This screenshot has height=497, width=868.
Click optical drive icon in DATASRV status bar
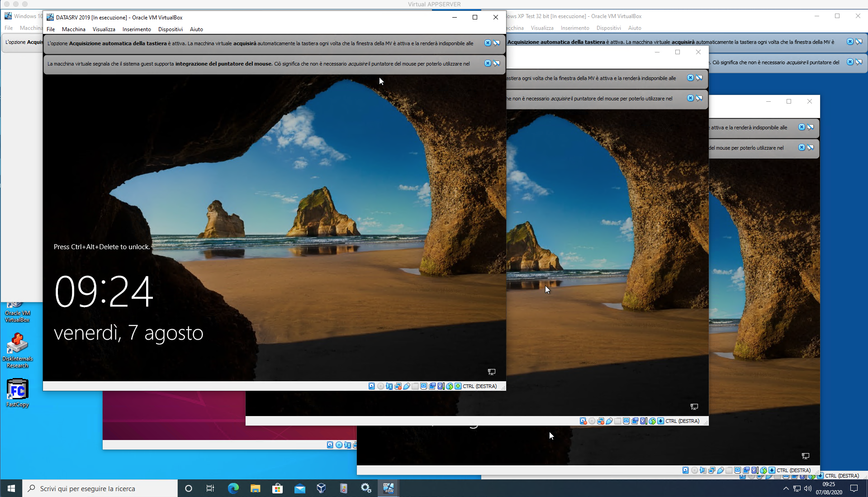click(x=381, y=386)
